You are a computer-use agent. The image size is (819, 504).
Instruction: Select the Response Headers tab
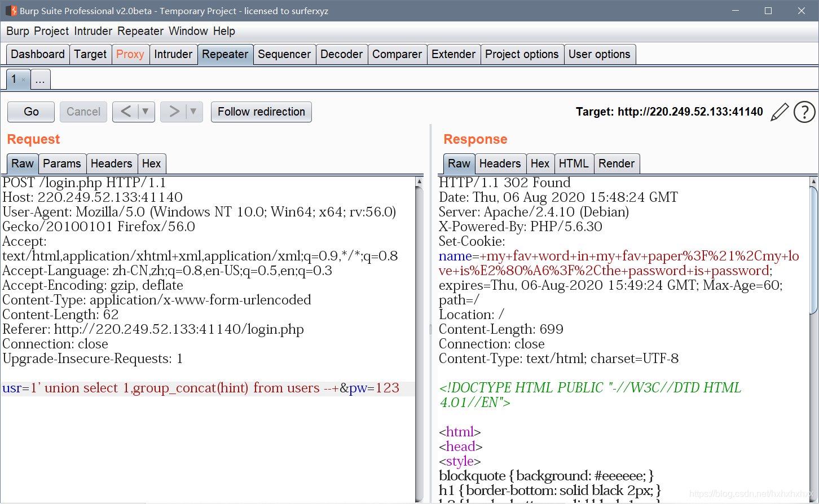500,163
